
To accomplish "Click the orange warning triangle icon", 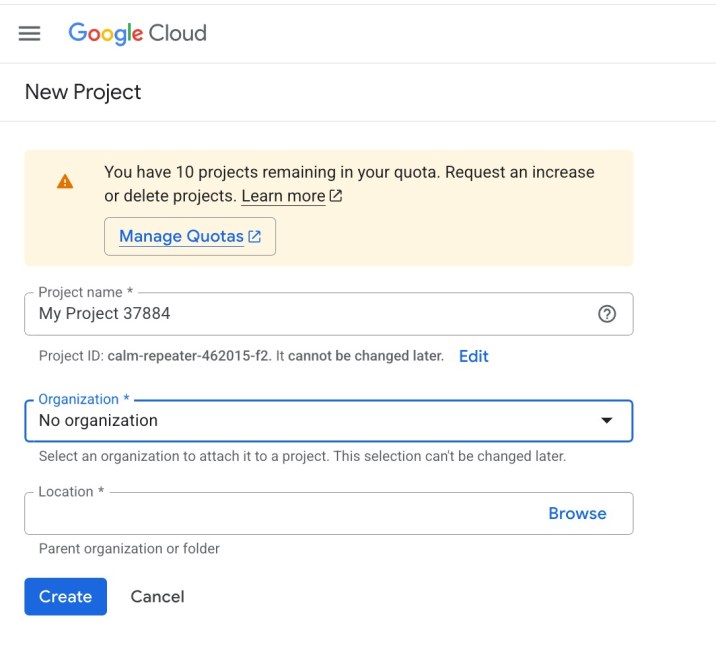I will 65,181.
